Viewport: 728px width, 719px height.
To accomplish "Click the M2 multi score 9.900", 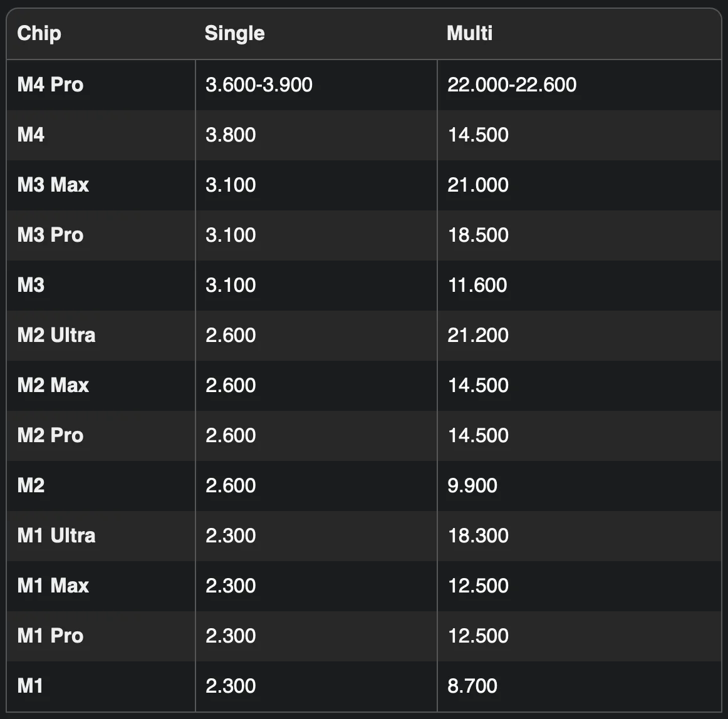I will [x=472, y=485].
